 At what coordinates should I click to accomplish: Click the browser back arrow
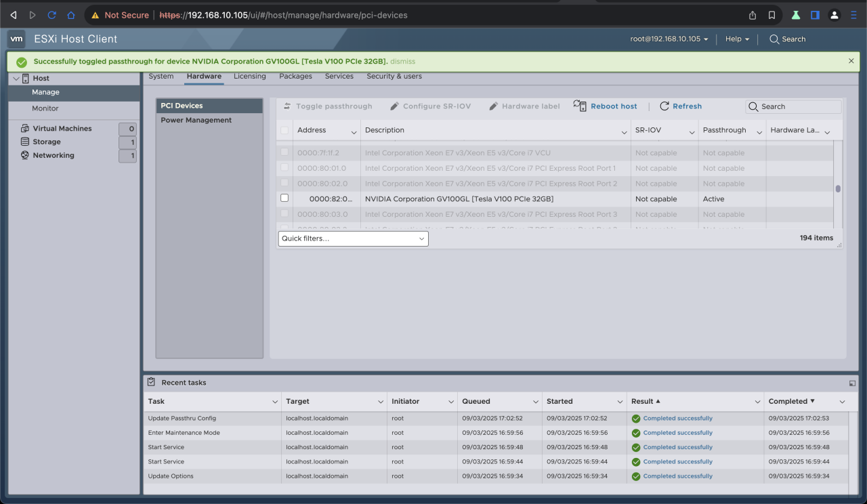(13, 15)
